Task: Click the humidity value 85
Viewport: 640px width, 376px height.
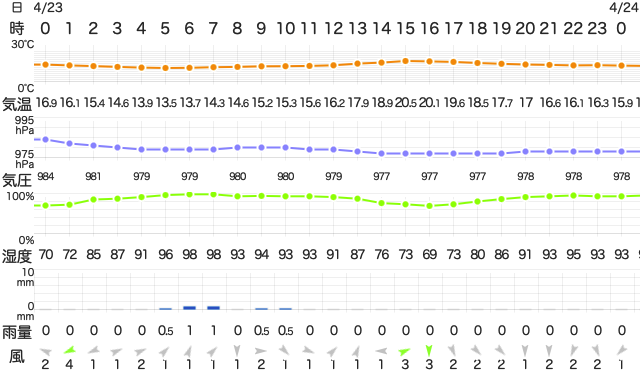Action: pos(93,255)
